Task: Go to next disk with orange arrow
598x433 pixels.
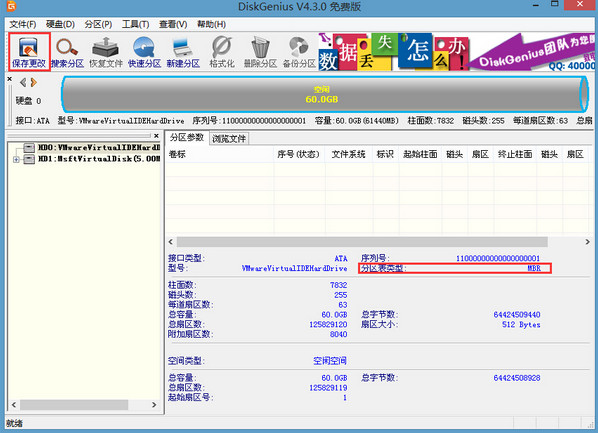Action: pos(34,82)
